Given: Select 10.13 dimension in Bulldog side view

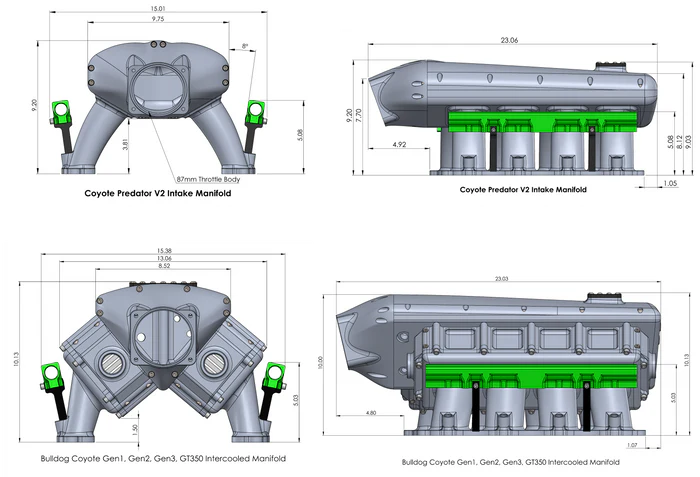Looking at the screenshot, I should pyautogui.click(x=687, y=360).
